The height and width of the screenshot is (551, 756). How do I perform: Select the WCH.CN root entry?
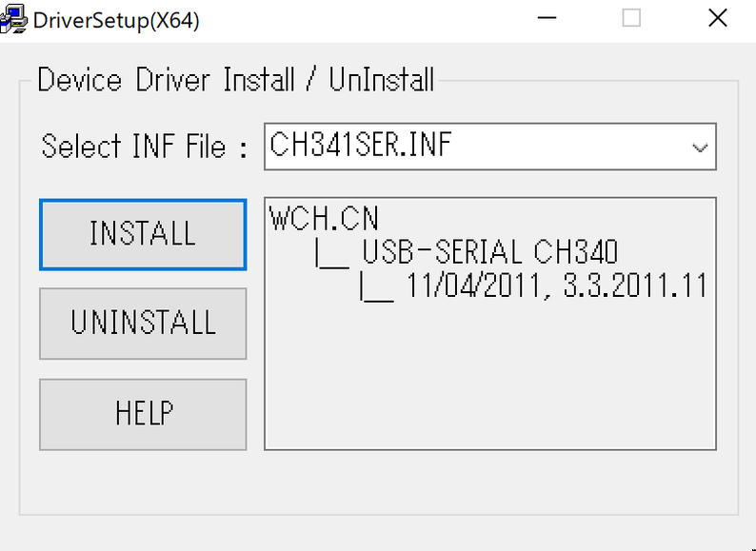[324, 220]
